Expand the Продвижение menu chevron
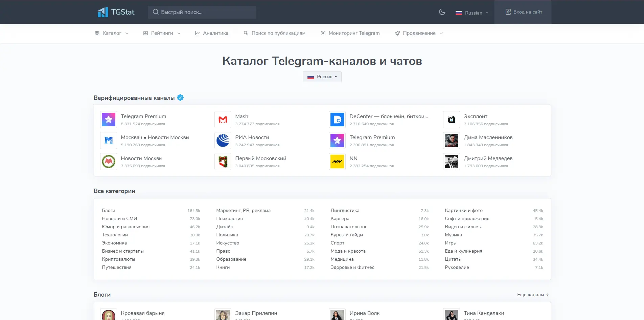 pos(441,34)
